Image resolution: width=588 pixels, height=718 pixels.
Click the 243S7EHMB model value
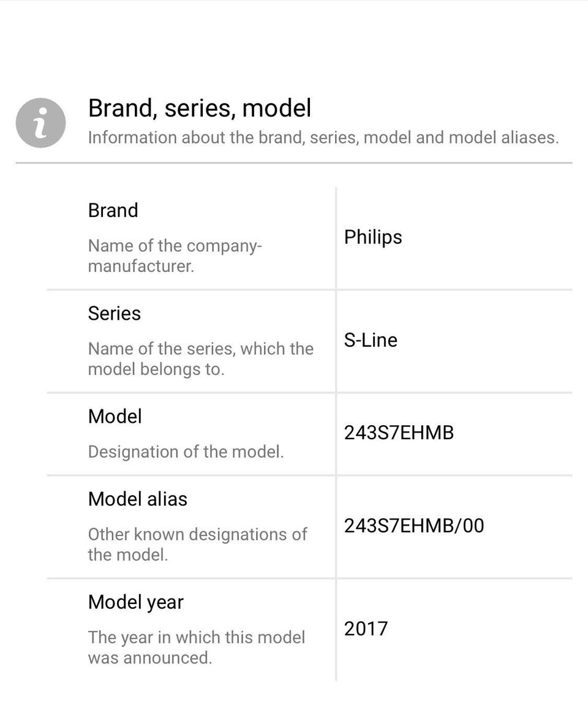tap(399, 433)
